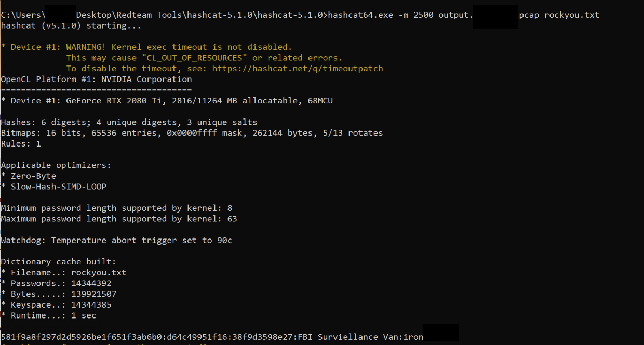Click the OpenCL Platform NVIDIA Corporation line
644x345 pixels.
point(97,79)
